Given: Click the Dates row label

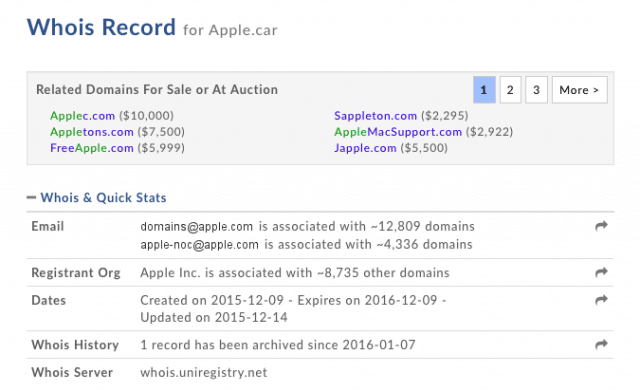Looking at the screenshot, I should point(49,300).
